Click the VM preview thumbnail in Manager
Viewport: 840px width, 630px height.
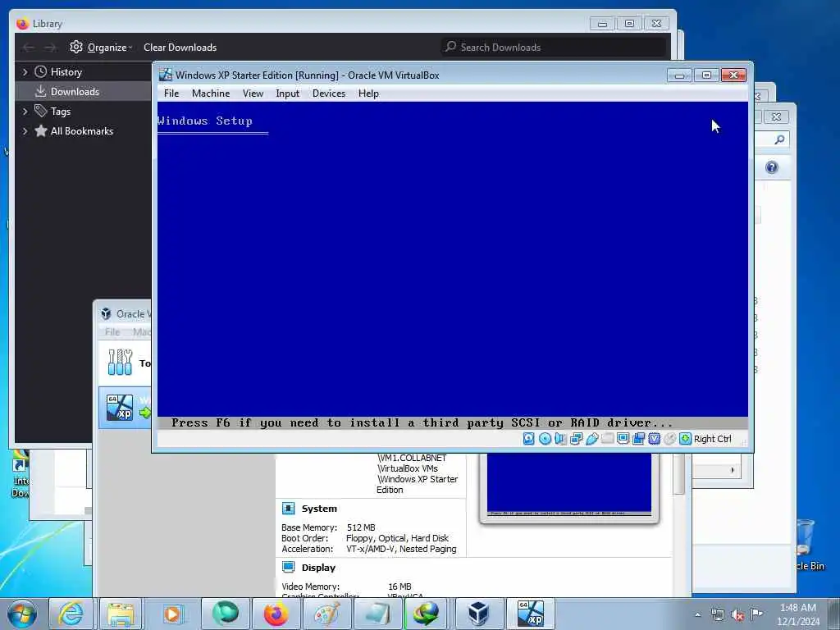coord(569,485)
